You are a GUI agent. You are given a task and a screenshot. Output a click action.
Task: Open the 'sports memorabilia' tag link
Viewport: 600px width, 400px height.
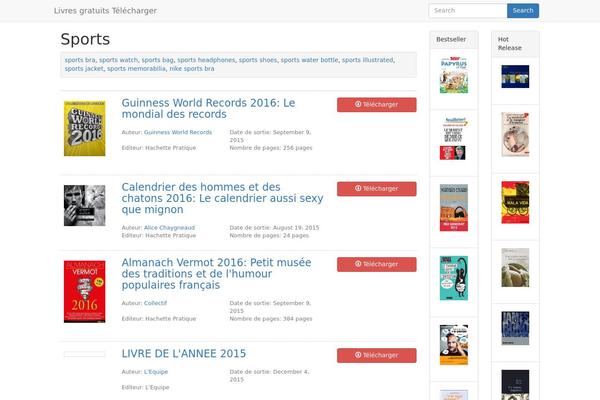136,69
